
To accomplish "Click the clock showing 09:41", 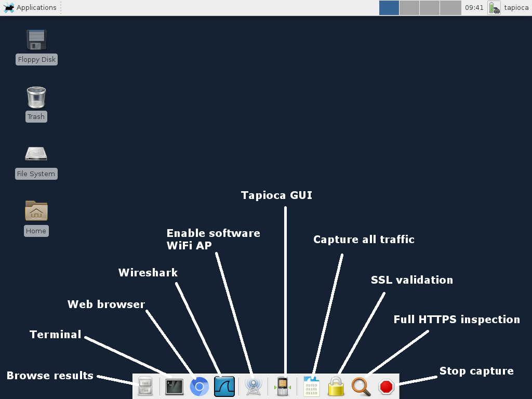I will (x=474, y=8).
